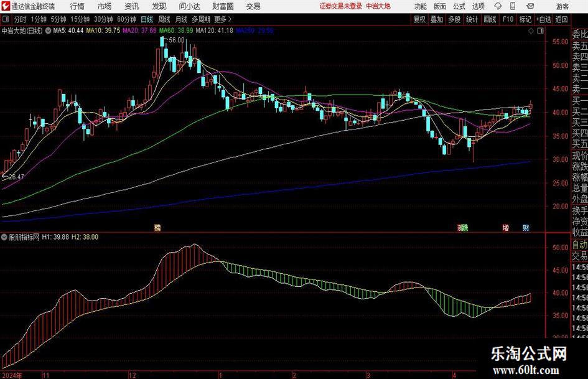Image resolution: width=588 pixels, height=379 pixels.
Task: Click the H1: 39.88 indicator value
Action: pyautogui.click(x=55, y=237)
